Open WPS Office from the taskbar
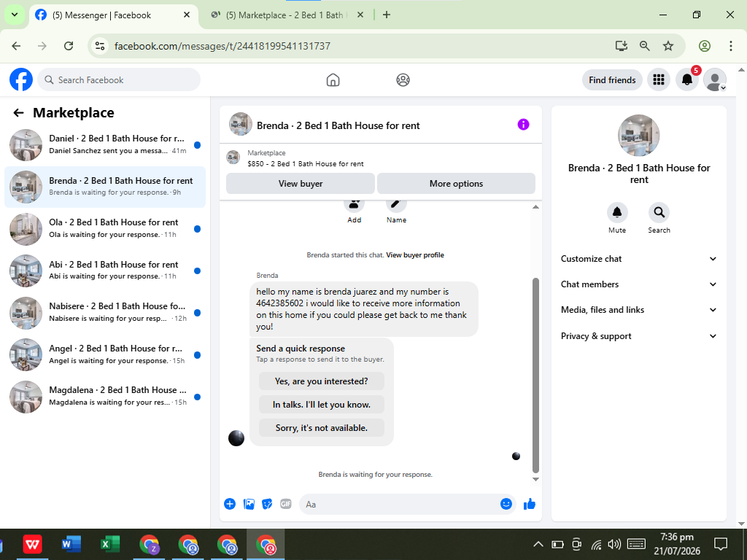Screen dimensions: 747x560 [32, 544]
